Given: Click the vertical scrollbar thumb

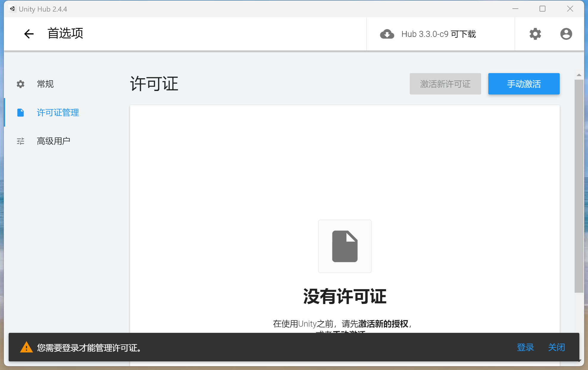Looking at the screenshot, I should click(x=579, y=186).
